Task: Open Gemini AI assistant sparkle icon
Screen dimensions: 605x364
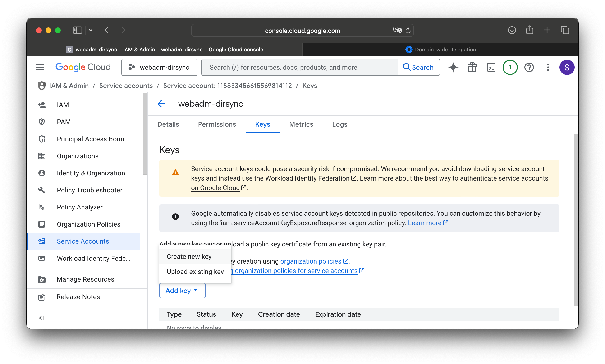Action: (453, 67)
